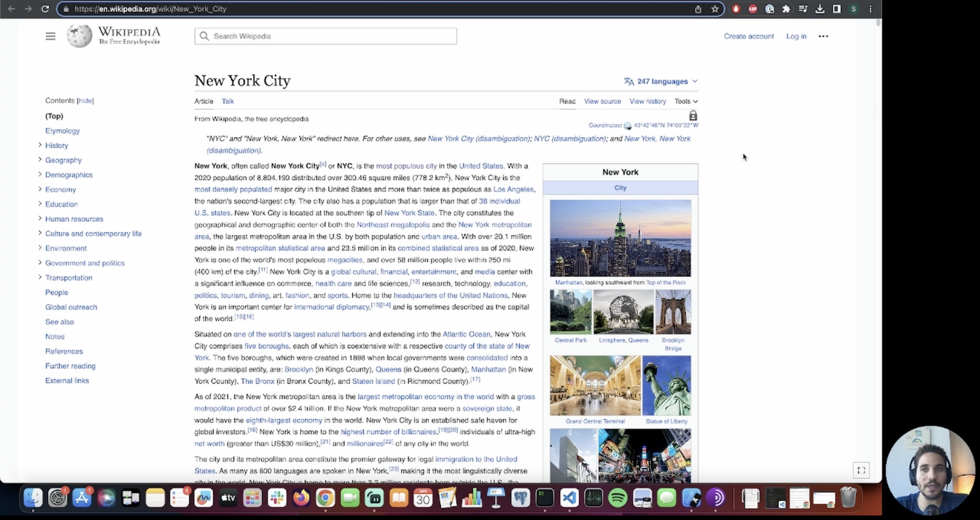
Task: Open the View history tab
Action: click(647, 101)
